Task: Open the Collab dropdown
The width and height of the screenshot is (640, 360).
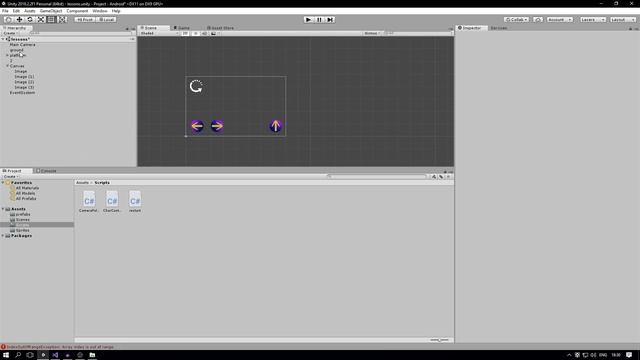Action: (x=516, y=20)
